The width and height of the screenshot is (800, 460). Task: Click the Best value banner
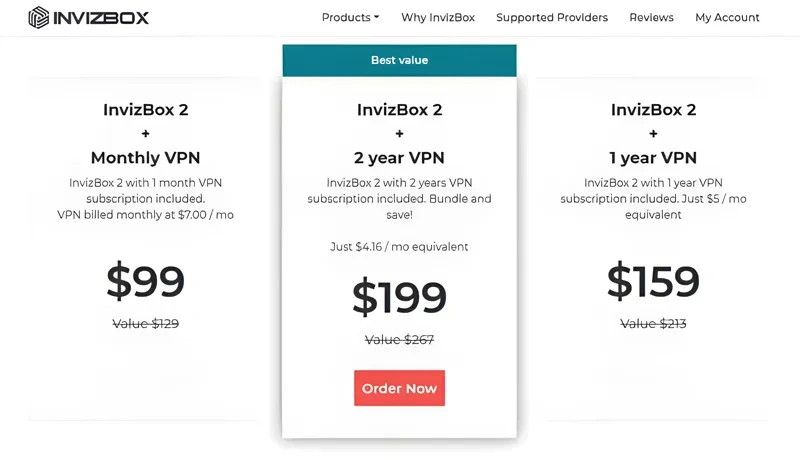click(x=399, y=60)
